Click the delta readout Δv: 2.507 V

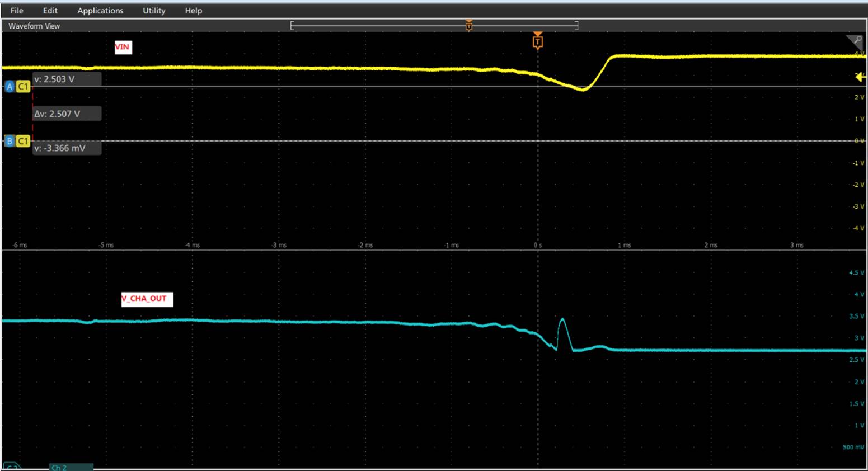pos(67,114)
